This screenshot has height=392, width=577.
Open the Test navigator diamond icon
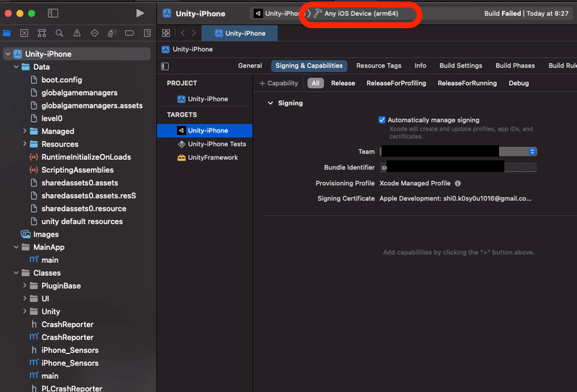click(94, 33)
